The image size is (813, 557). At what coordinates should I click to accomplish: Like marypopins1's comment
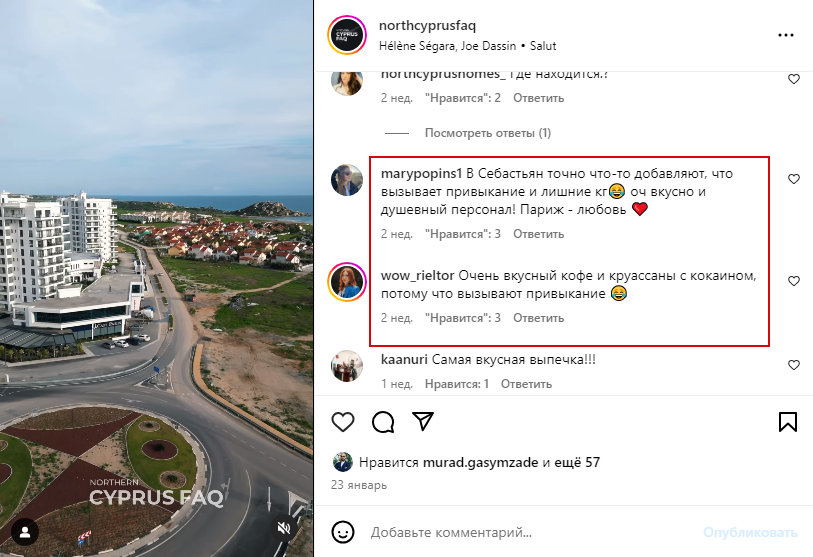794,179
